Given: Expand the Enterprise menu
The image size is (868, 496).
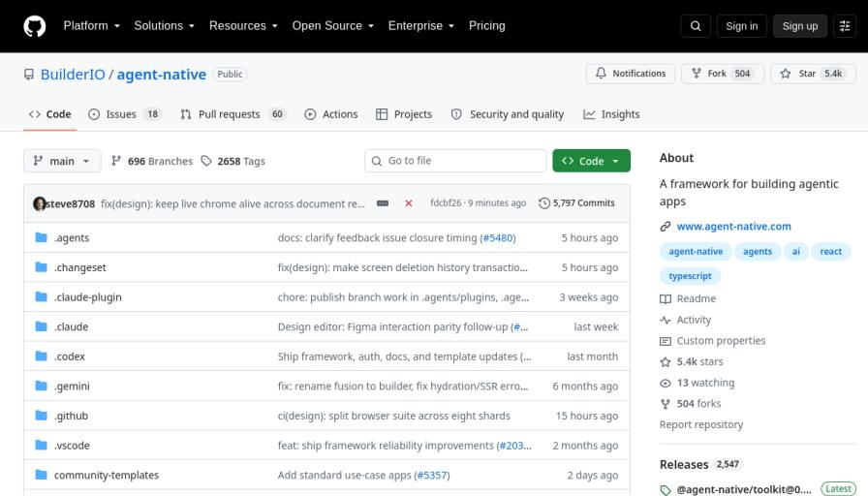Looking at the screenshot, I should point(420,26).
